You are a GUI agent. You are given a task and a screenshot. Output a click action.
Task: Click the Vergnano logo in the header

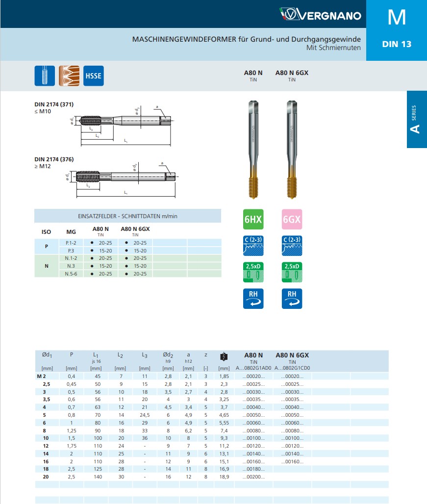click(320, 15)
